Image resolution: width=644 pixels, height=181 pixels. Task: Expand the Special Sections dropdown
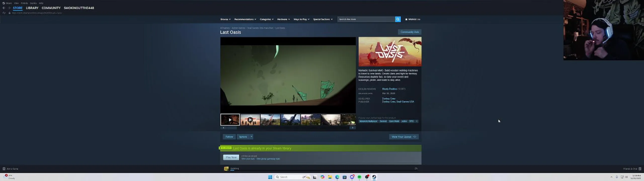pos(323,19)
